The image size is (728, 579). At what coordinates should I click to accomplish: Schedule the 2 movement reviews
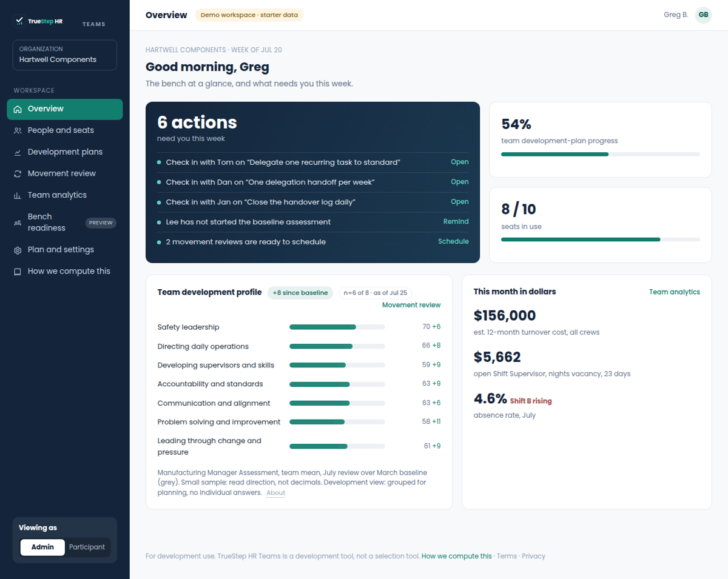tap(453, 241)
